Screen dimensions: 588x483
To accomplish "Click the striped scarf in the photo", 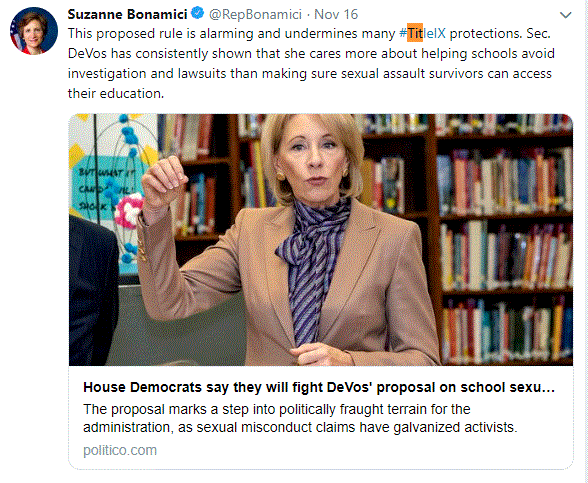I will [x=311, y=262].
